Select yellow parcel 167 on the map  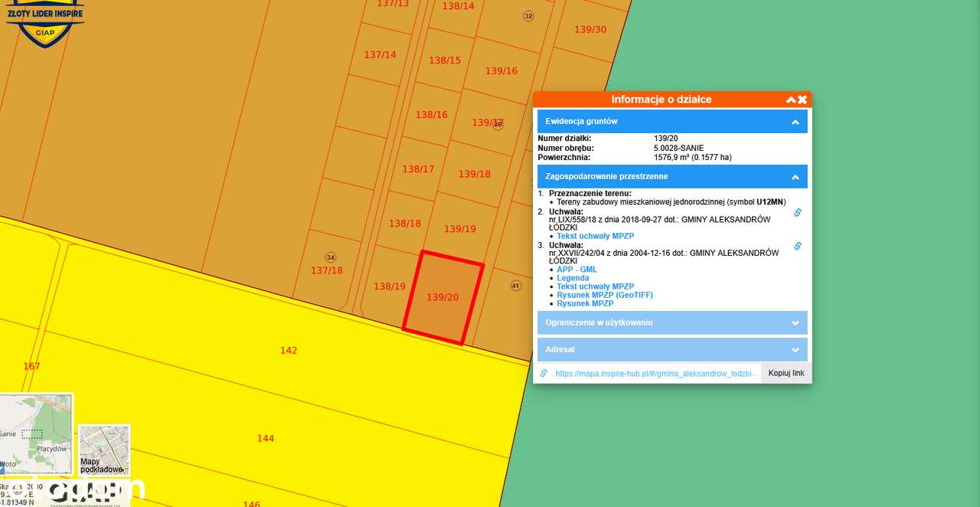(31, 366)
